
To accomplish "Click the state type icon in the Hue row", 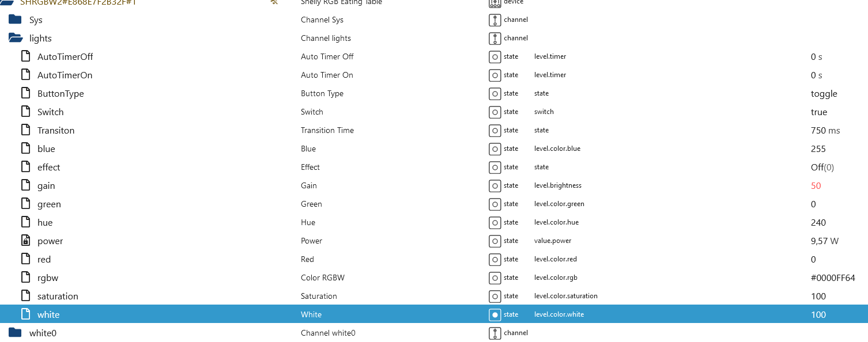I will (x=495, y=223).
